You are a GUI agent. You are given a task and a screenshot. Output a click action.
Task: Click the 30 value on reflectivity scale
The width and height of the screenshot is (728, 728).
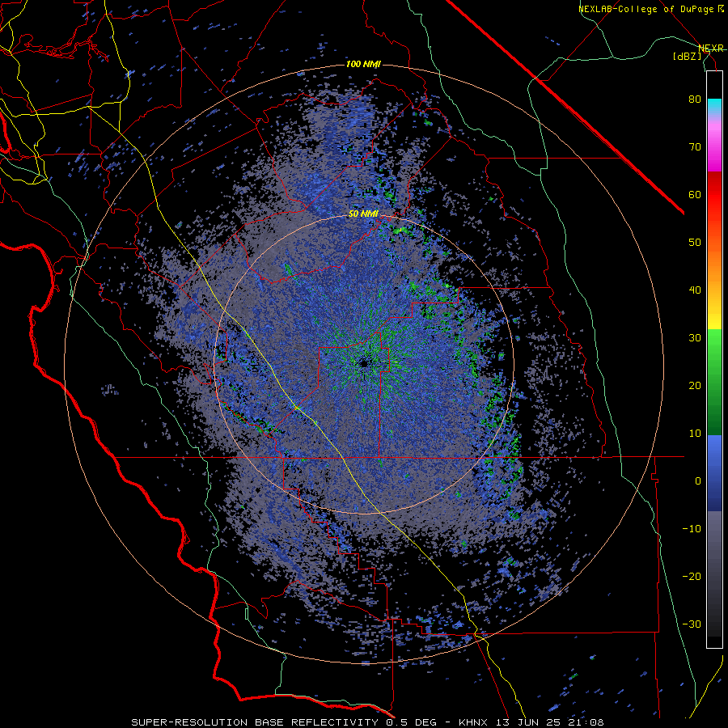click(x=695, y=338)
